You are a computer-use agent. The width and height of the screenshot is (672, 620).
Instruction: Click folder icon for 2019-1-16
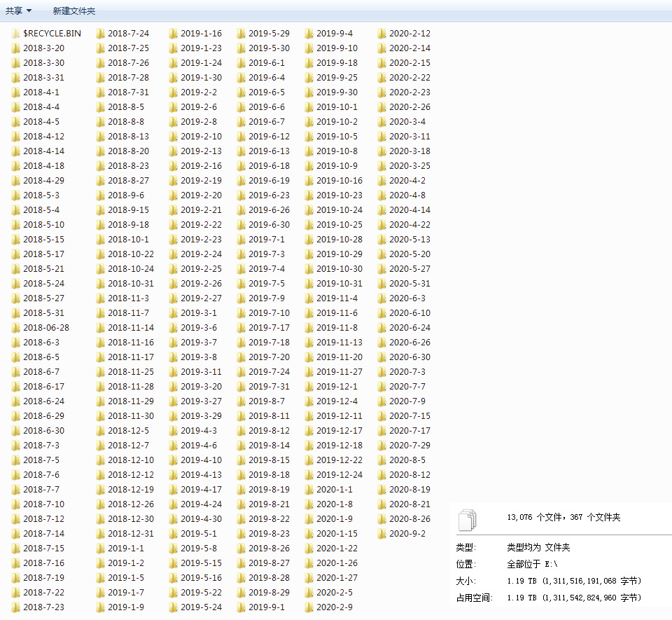click(174, 34)
